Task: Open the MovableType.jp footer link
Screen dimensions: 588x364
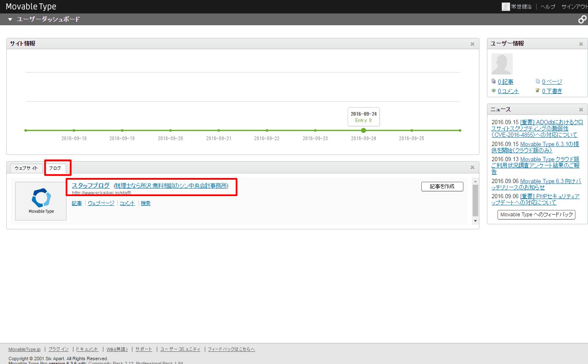Action: tap(24, 349)
